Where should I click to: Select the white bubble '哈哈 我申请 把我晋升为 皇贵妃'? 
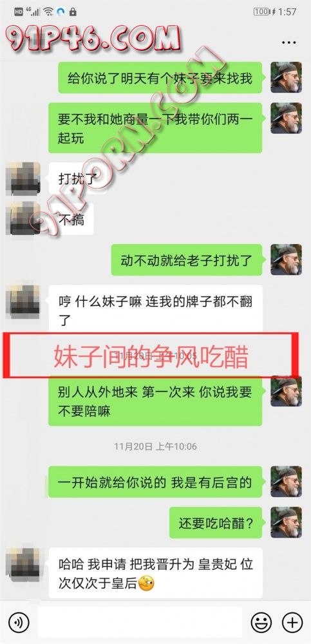click(x=156, y=573)
